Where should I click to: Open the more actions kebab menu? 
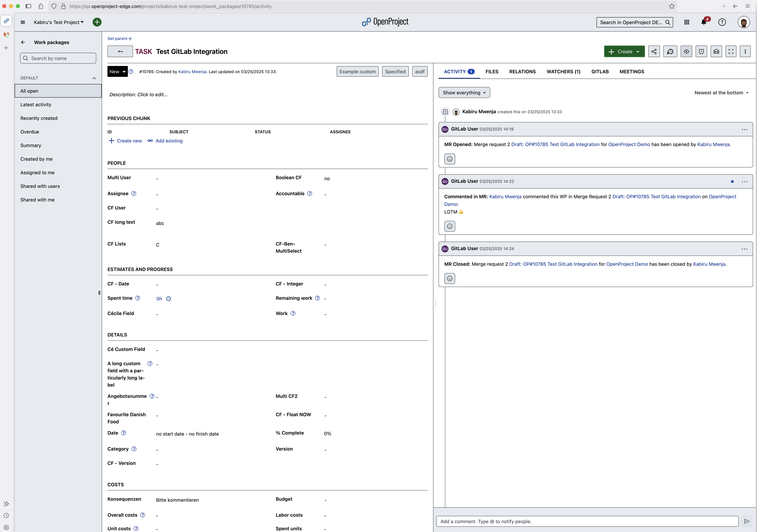745,51
